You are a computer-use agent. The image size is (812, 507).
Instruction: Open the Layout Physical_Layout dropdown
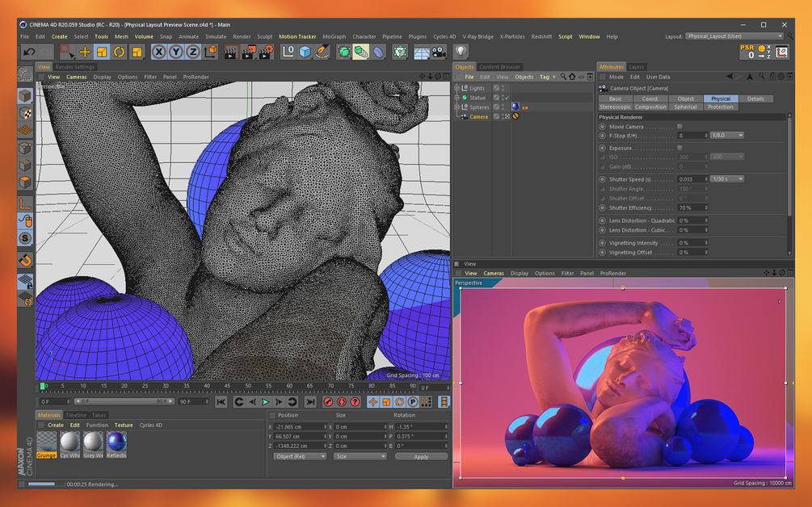(x=734, y=36)
